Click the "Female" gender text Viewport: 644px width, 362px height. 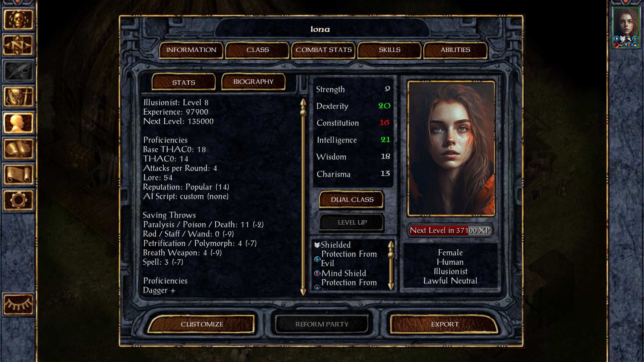click(x=450, y=253)
